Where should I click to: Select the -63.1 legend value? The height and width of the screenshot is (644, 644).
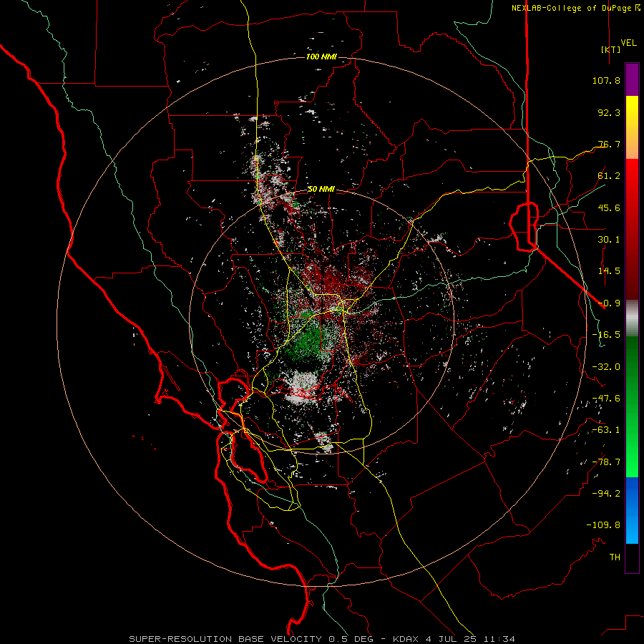coord(606,430)
